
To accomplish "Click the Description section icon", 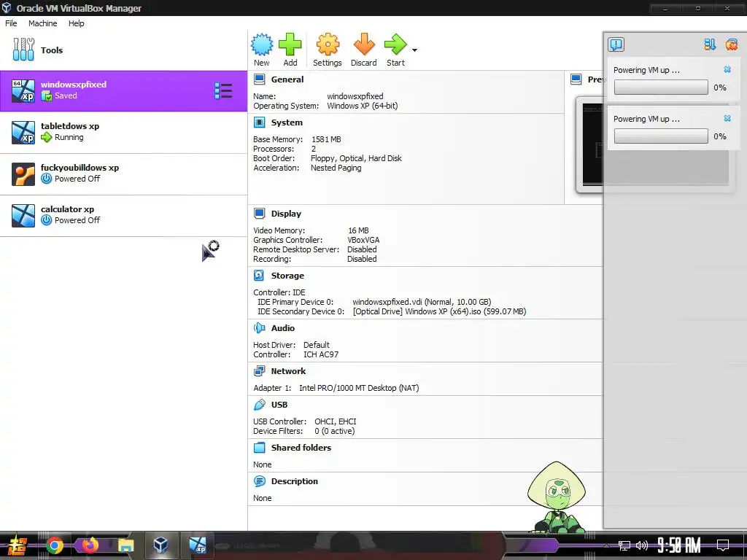I will [259, 481].
